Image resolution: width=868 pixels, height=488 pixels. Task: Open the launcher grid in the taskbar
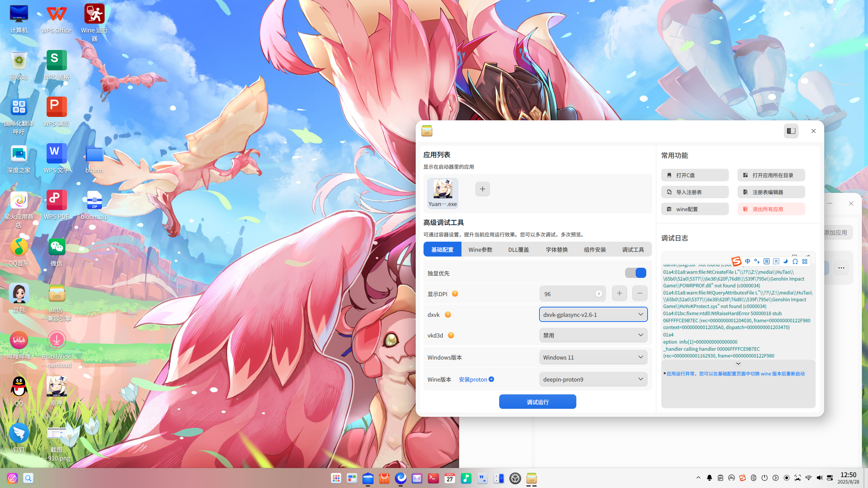click(x=336, y=478)
